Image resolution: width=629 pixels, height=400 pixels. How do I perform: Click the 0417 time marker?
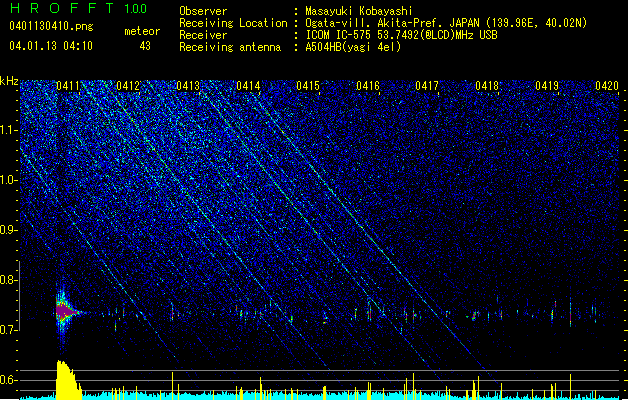[427, 86]
